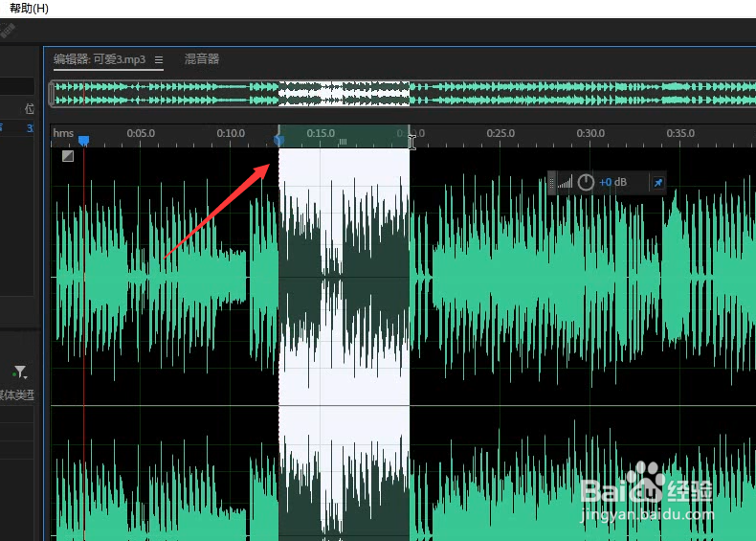Select the 编辑器: 可爱3.mp3 editor tab
756x541 pixels.
click(100, 59)
